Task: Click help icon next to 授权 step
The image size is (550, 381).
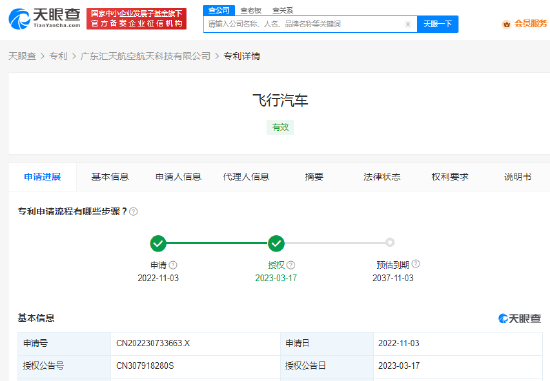Action: coord(291,265)
